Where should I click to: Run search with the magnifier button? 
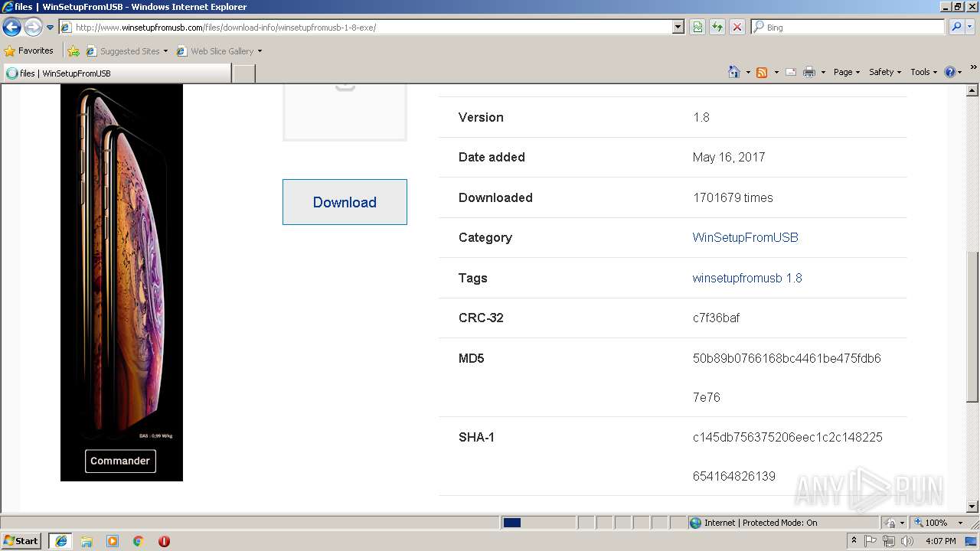pos(955,28)
